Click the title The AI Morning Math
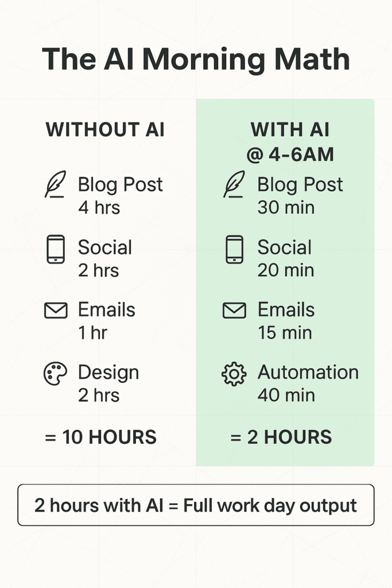 pyautogui.click(x=196, y=59)
